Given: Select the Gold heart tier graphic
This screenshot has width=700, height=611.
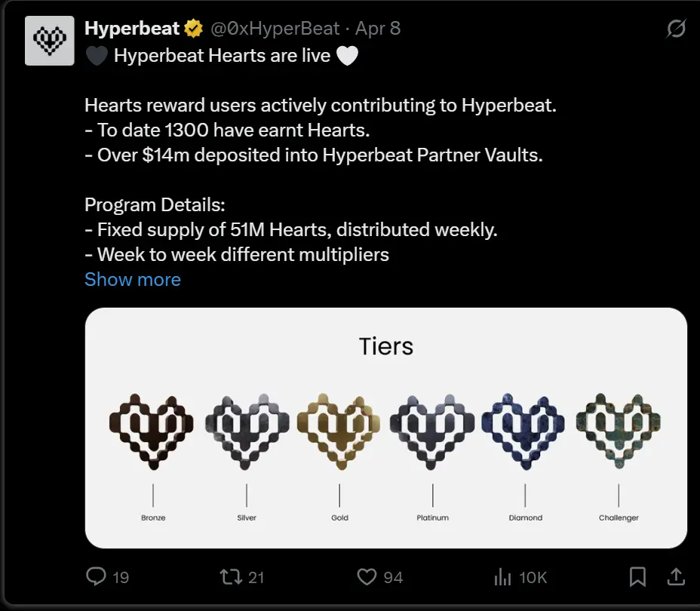Looking at the screenshot, I should (x=339, y=430).
